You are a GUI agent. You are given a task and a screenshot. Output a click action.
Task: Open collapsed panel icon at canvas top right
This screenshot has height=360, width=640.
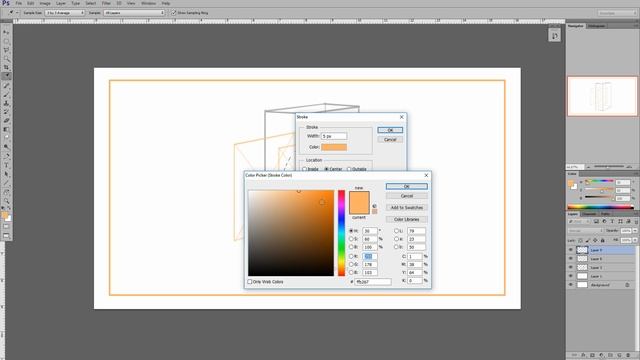pyautogui.click(x=554, y=36)
